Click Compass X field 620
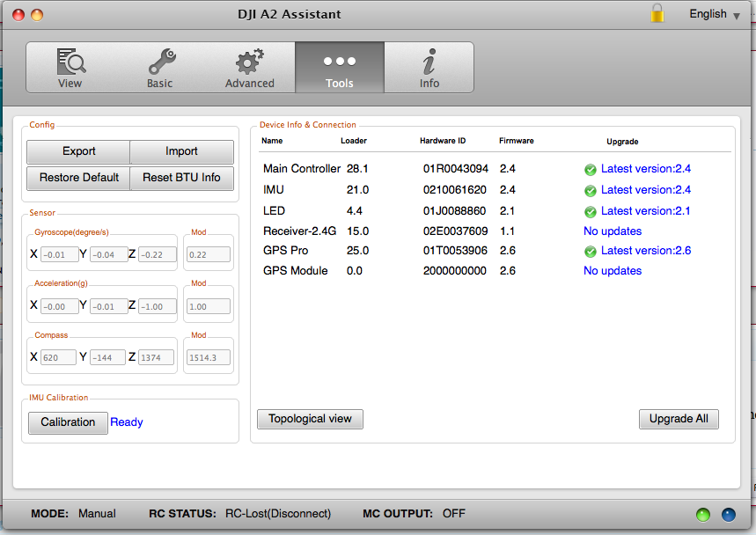This screenshot has width=756, height=535. coord(58,357)
